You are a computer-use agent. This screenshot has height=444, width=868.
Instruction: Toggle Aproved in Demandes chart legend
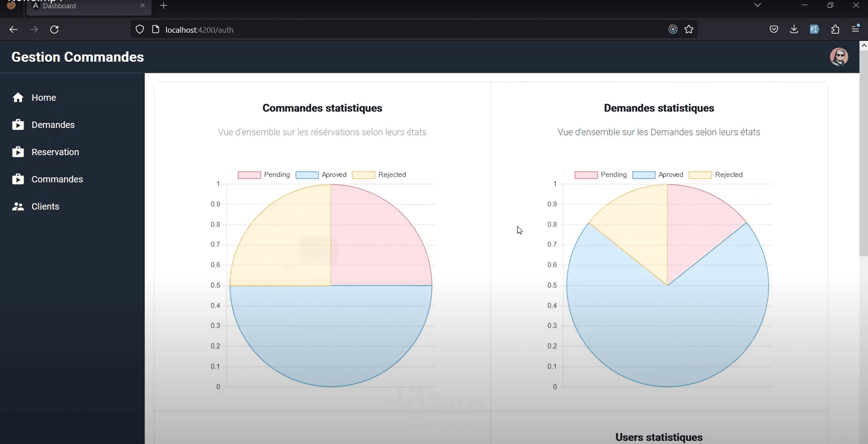click(x=658, y=175)
